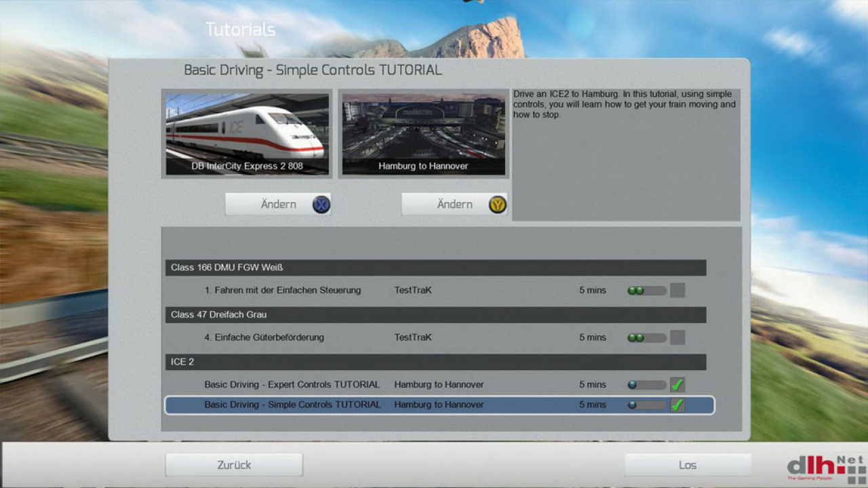
Task: Click the Drive an ICE2 to Hamburg description
Action: (x=625, y=104)
